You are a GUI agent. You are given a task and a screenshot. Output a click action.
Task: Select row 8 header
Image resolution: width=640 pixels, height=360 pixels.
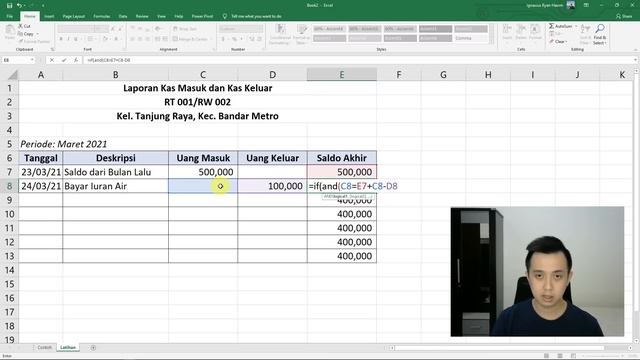coord(9,186)
